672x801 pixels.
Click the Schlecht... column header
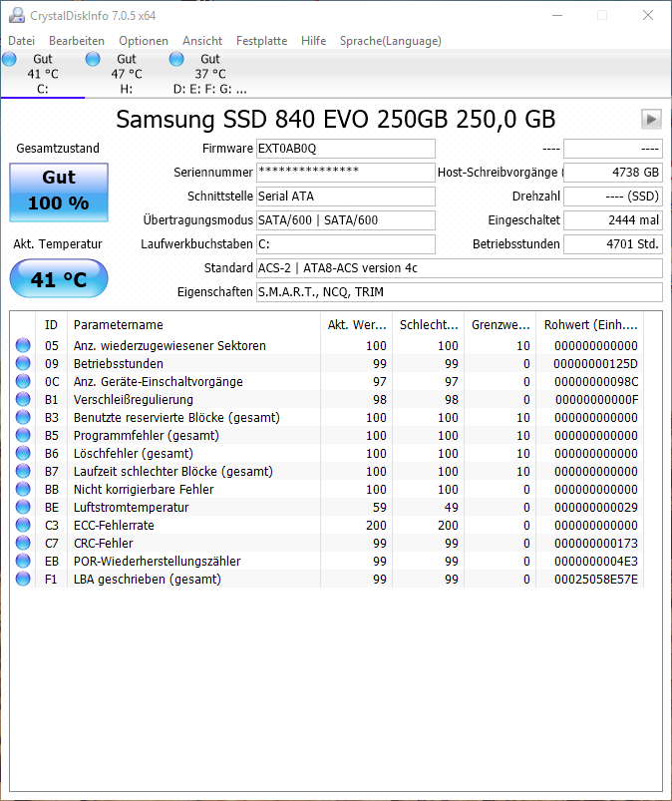tap(429, 325)
